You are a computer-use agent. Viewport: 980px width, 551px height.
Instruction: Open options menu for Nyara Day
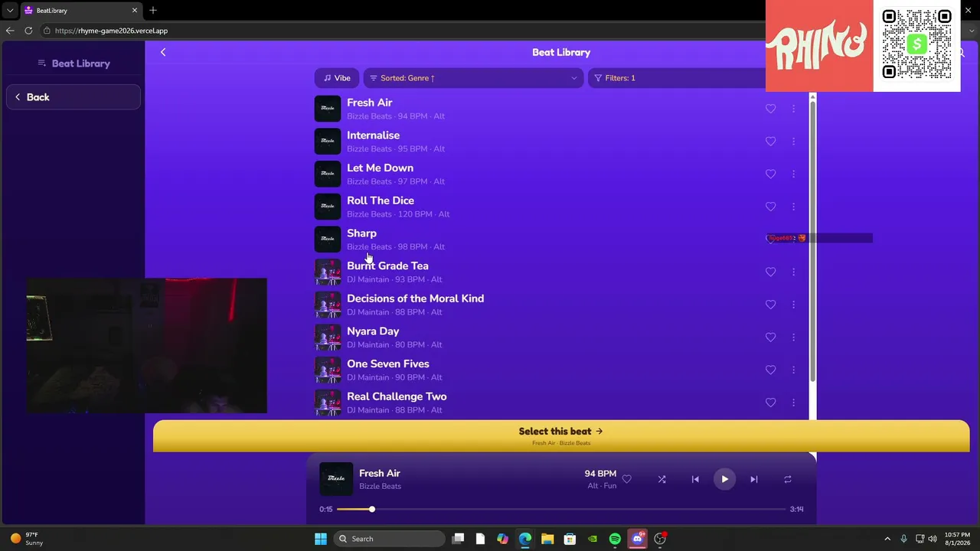point(793,337)
